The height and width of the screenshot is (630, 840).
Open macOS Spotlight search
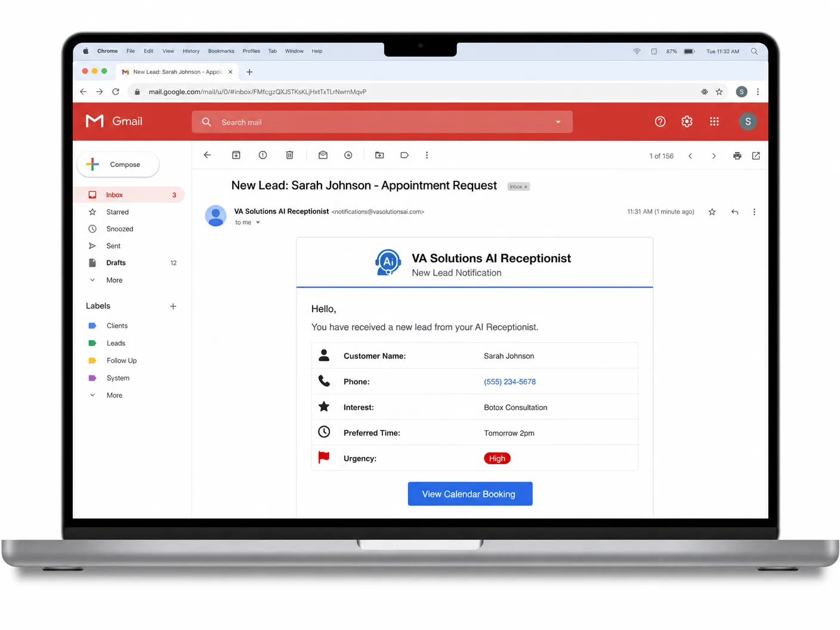pyautogui.click(x=754, y=51)
